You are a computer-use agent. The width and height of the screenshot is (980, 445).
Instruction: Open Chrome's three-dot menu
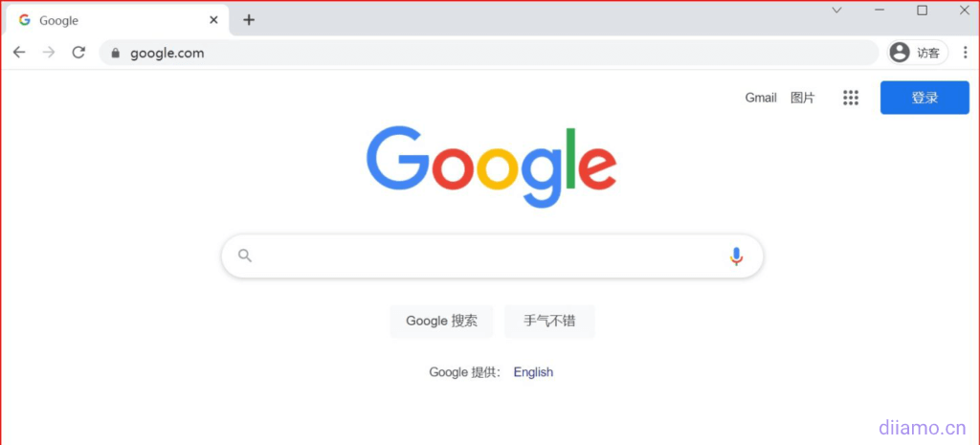click(x=965, y=53)
